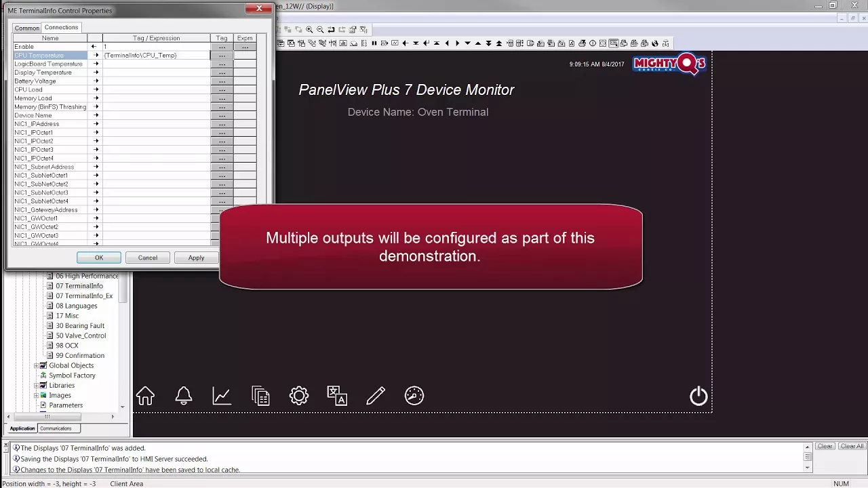Click the pause bars icon in objects toolbar
The width and height of the screenshot is (868, 488).
(x=374, y=43)
